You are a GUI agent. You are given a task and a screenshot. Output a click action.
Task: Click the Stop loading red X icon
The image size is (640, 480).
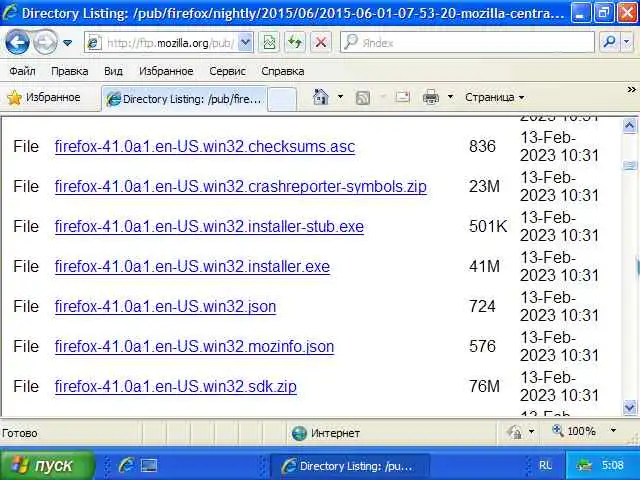[321, 42]
